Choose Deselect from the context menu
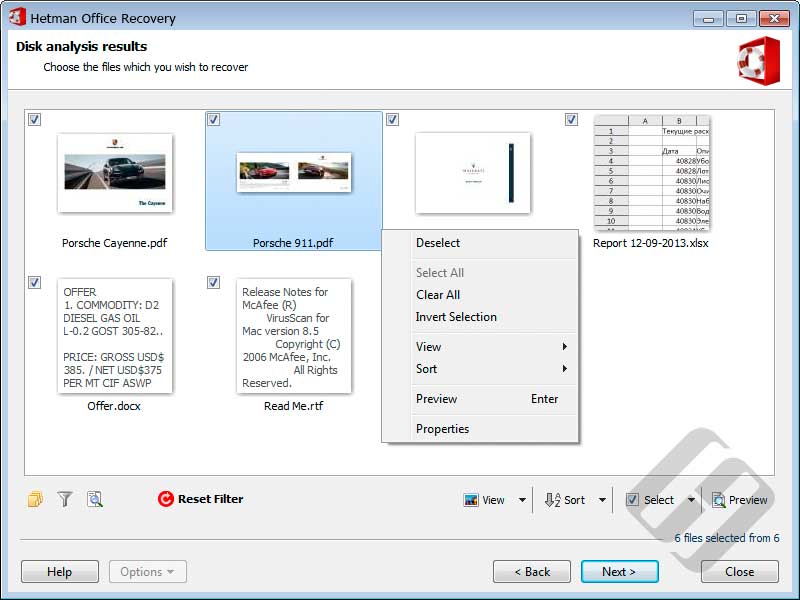This screenshot has height=600, width=800. point(481,243)
